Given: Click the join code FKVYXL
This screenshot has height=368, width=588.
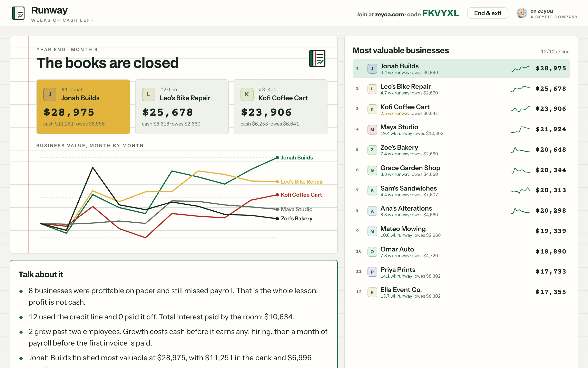Looking at the screenshot, I should click(441, 13).
